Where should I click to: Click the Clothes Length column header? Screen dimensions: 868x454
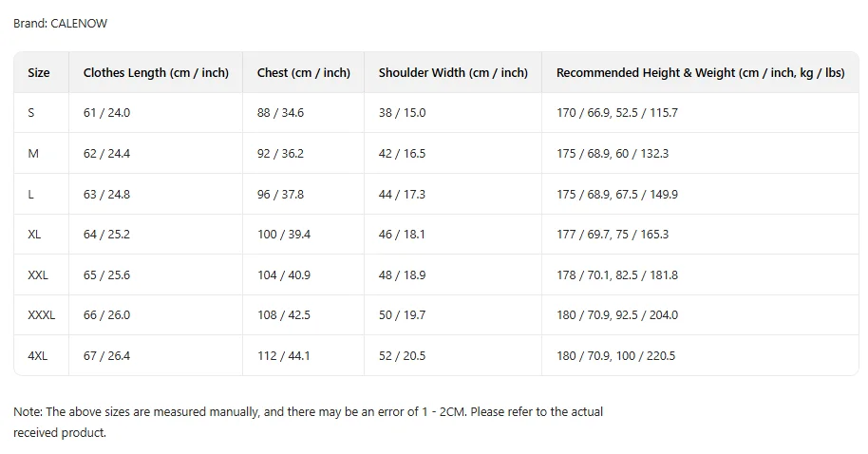pos(156,73)
